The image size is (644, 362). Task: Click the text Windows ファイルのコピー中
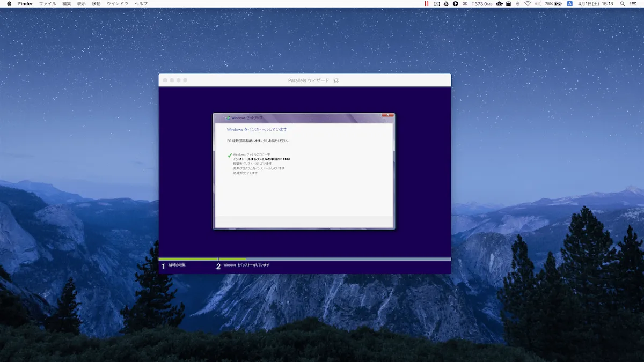252,154
